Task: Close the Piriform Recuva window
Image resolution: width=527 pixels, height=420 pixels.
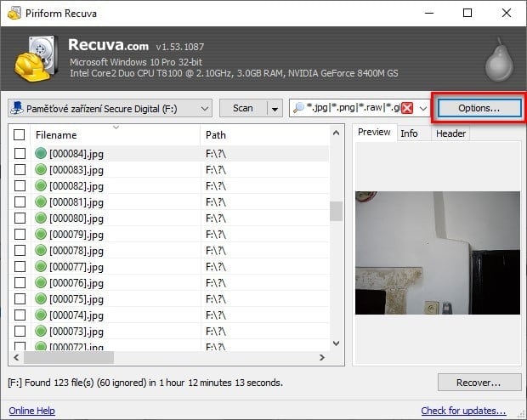Action: pyautogui.click(x=507, y=13)
